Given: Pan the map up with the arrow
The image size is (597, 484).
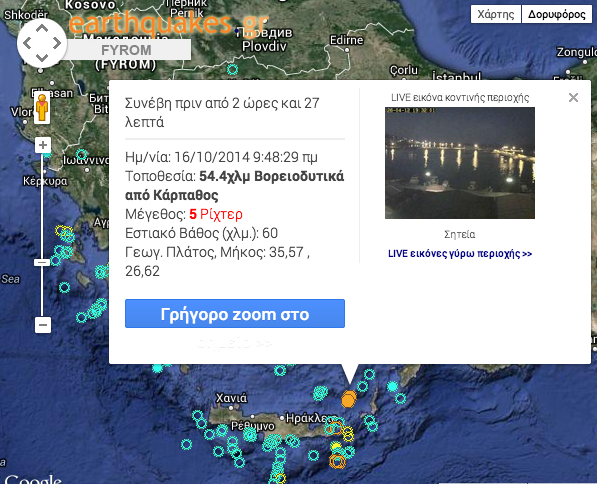Looking at the screenshot, I should 42,28.
